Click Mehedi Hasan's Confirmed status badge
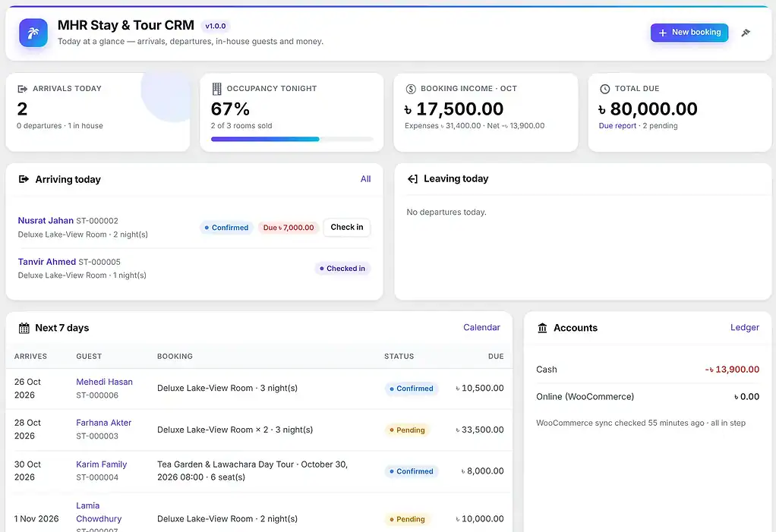 pyautogui.click(x=412, y=389)
